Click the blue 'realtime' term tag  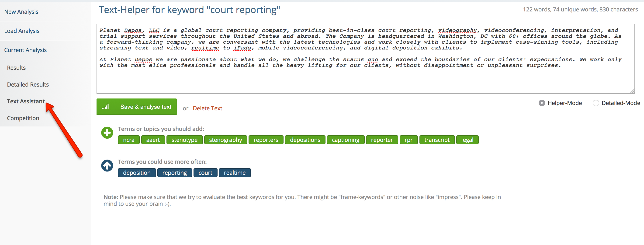coord(235,173)
